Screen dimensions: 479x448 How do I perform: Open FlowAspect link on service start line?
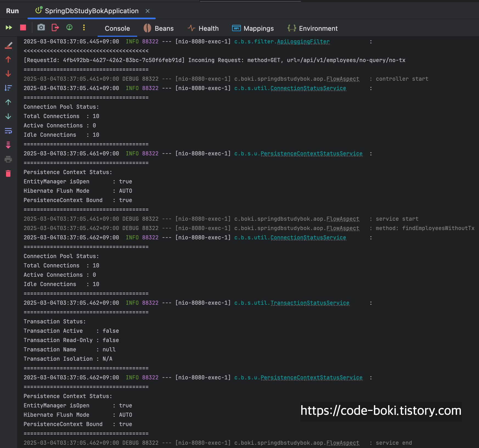click(x=343, y=219)
